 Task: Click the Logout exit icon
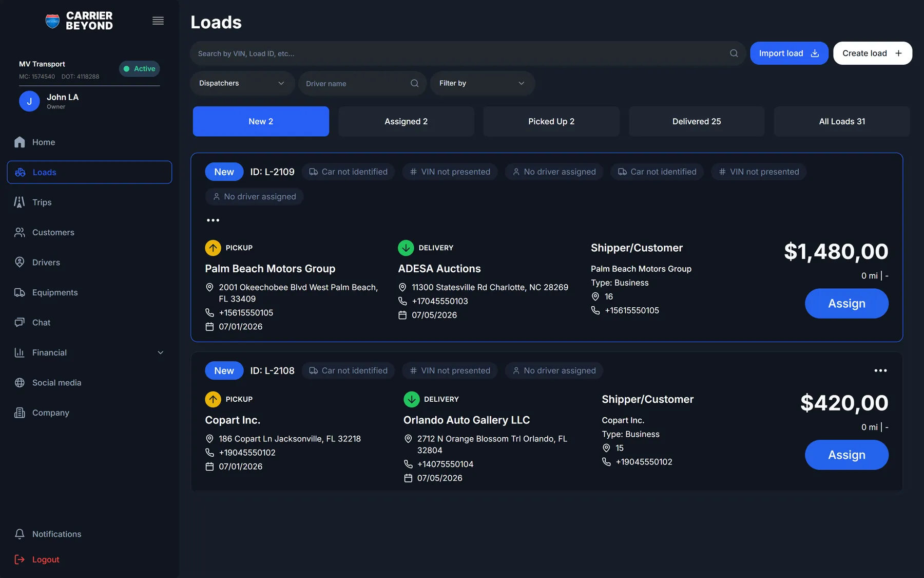(x=20, y=560)
